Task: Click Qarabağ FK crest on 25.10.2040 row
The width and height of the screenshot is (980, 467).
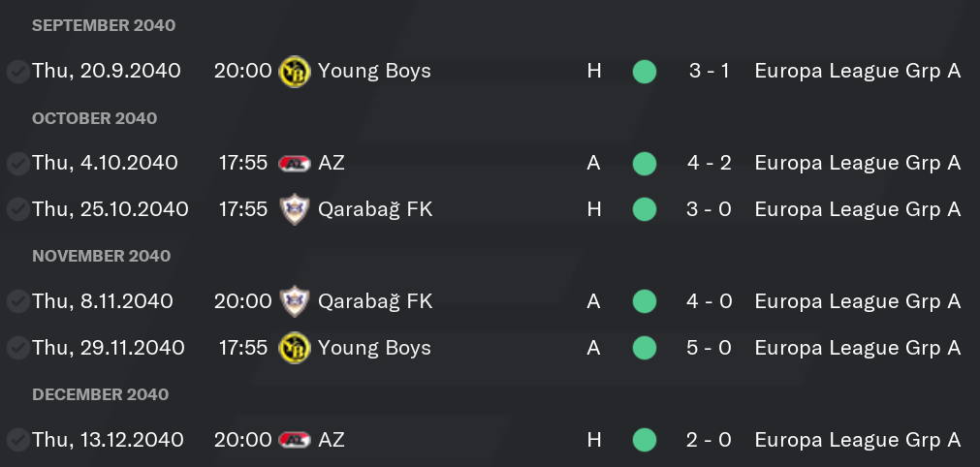Action: 295,209
